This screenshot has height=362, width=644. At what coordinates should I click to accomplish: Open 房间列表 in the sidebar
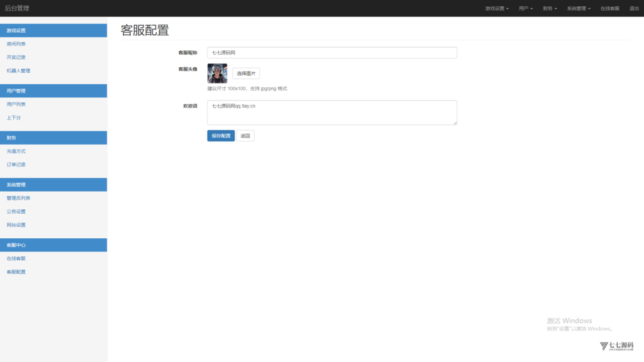click(16, 44)
